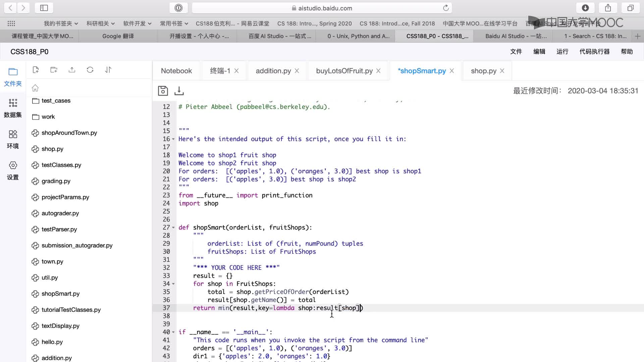Click the reload page icon in address bar
This screenshot has height=362, width=644.
coord(446,8)
